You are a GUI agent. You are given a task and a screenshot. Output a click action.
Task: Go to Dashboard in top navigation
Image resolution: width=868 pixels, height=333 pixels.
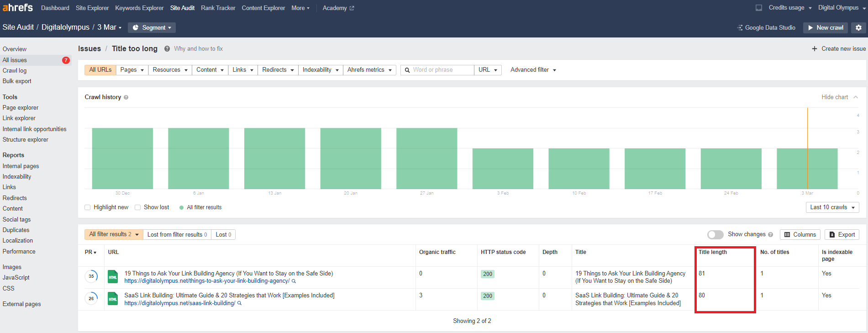pyautogui.click(x=55, y=8)
